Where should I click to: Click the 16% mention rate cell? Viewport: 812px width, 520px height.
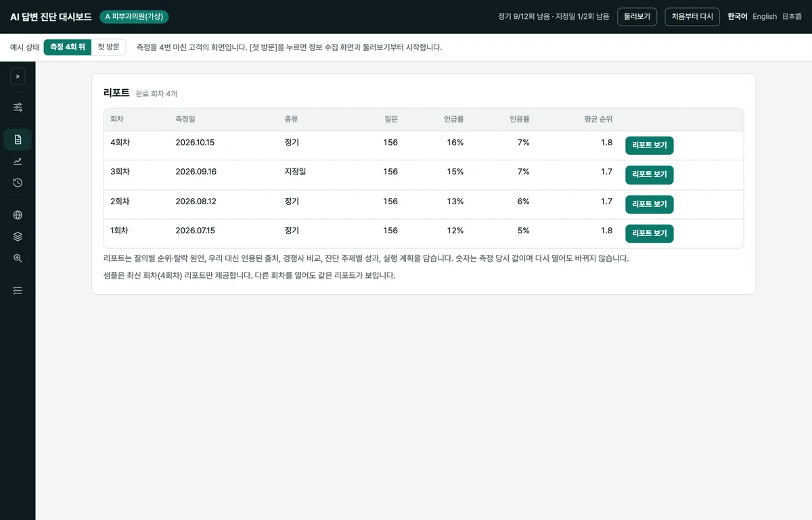[x=455, y=143]
